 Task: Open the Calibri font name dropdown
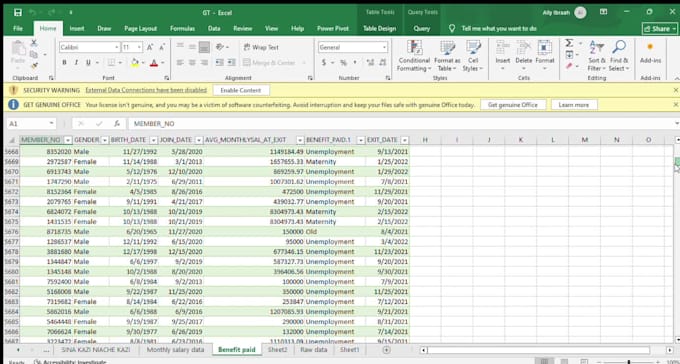(x=117, y=47)
